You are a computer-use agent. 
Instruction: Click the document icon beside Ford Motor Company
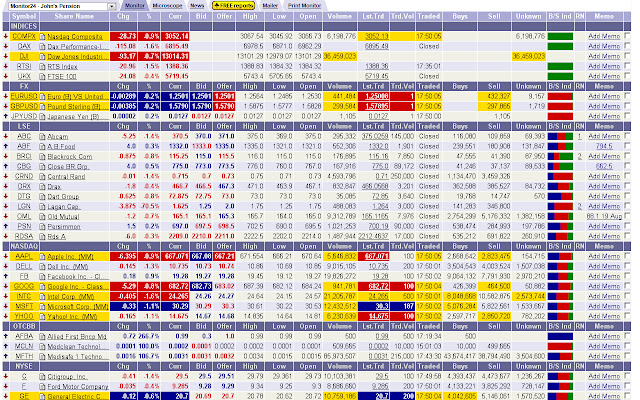[42, 386]
